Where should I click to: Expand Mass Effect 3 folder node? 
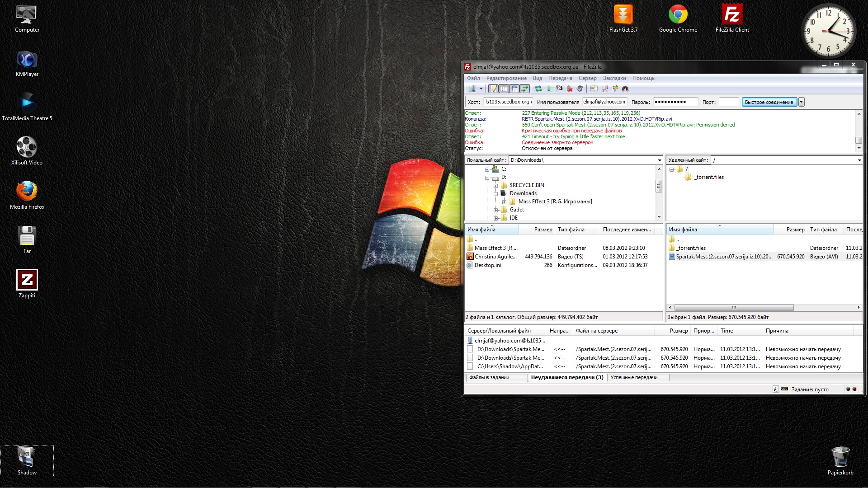coord(504,202)
